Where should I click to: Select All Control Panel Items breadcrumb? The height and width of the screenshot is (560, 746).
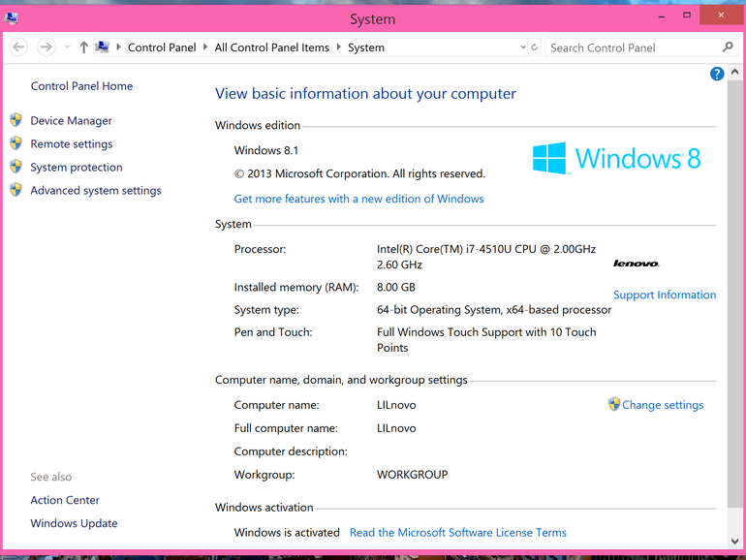tap(271, 47)
